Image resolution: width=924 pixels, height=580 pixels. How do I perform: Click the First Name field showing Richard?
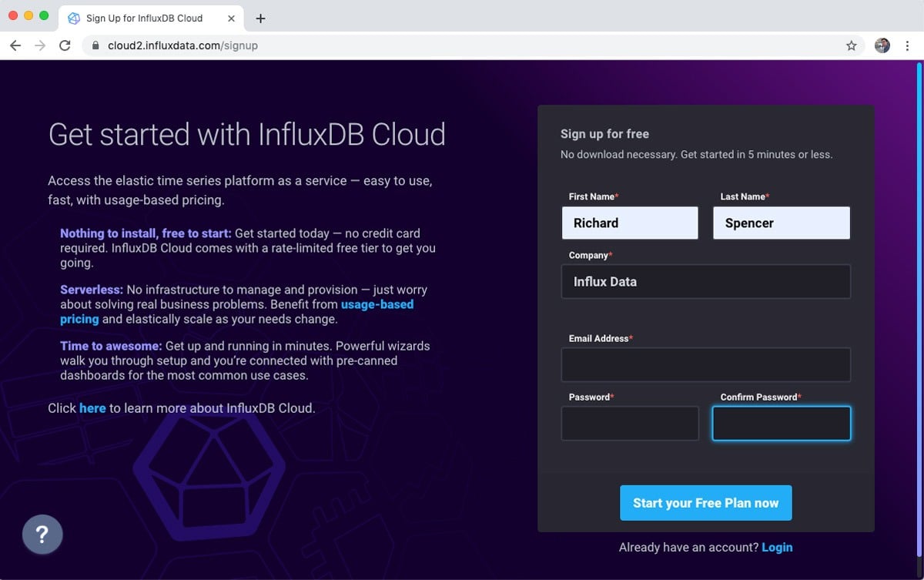pos(630,223)
